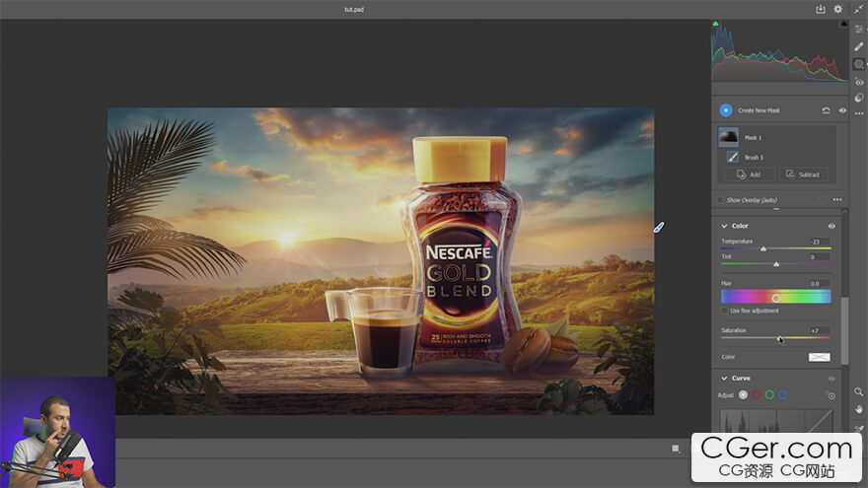The width and height of the screenshot is (868, 488).
Task: Click the Tint value field
Action: (819, 256)
